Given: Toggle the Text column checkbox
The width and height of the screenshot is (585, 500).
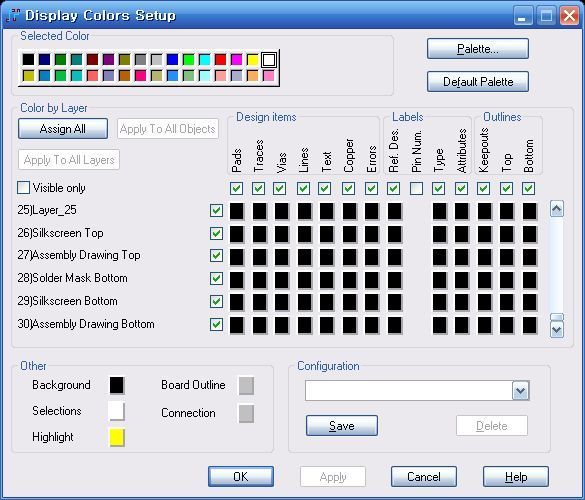Looking at the screenshot, I should click(x=325, y=188).
